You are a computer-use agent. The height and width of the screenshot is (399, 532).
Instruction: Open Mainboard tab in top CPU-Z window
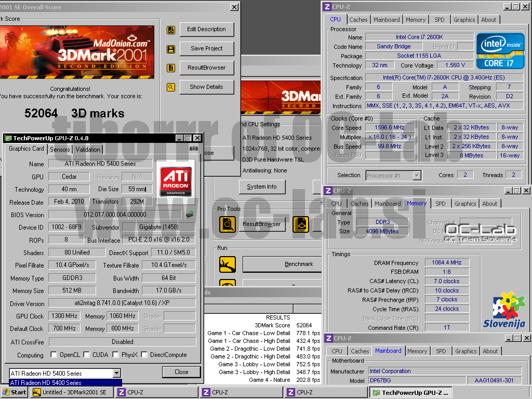(x=387, y=20)
